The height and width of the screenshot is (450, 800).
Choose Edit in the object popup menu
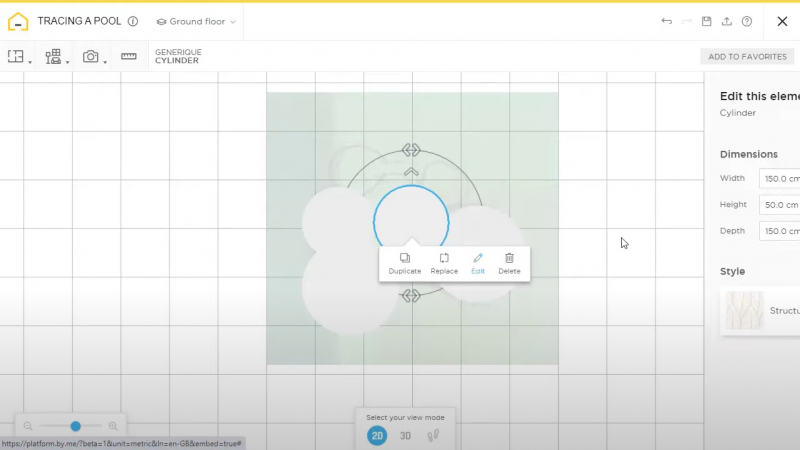click(x=478, y=263)
